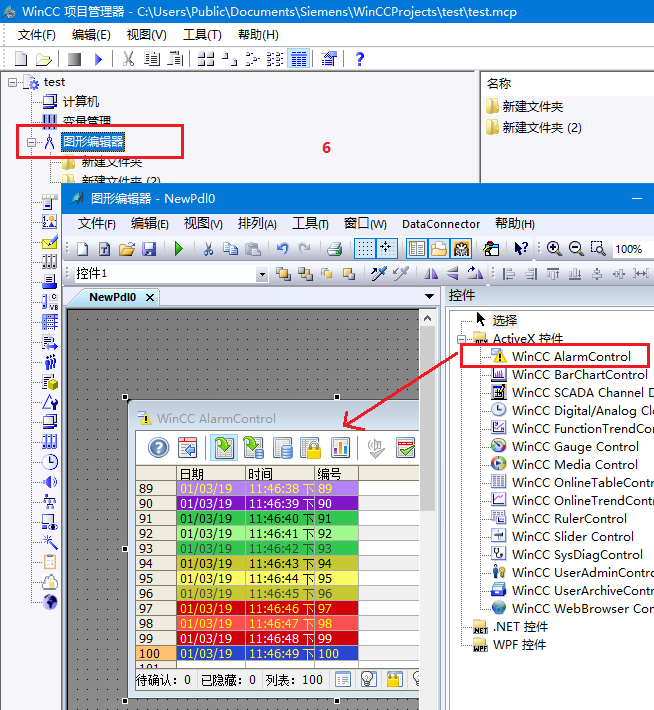Image resolution: width=654 pixels, height=710 pixels.
Task: Collapse the ActiveX 控件 node
Action: (462, 339)
